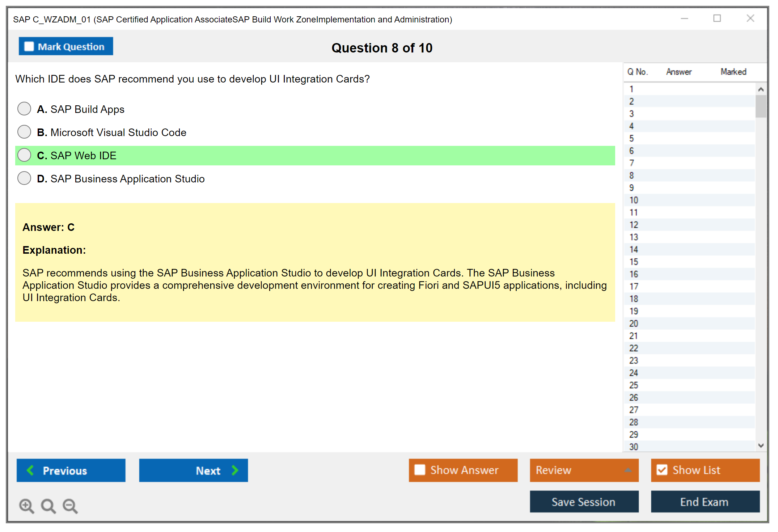778x532 pixels.
Task: Click the reset zoom magnifier icon
Action: (x=48, y=506)
